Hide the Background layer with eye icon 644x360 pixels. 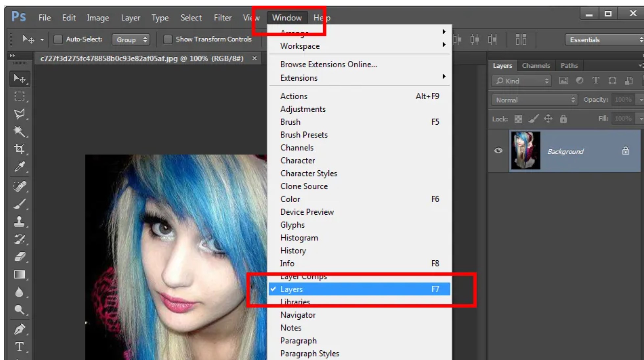(498, 151)
